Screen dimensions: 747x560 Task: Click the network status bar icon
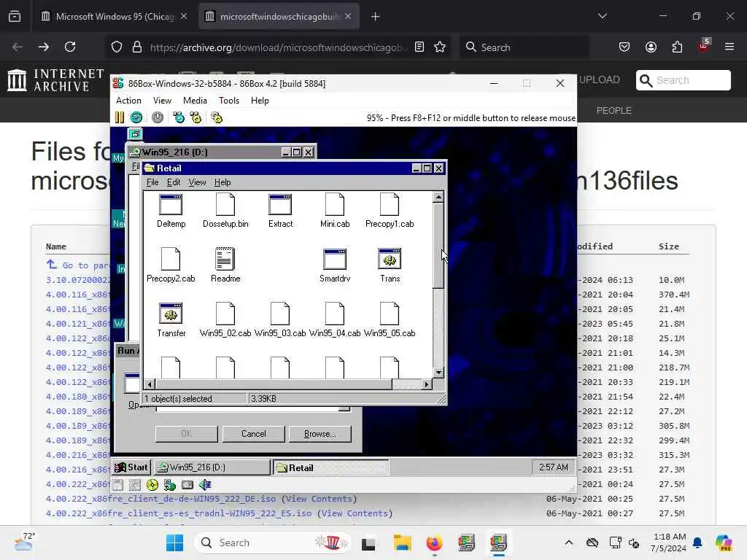pyautogui.click(x=169, y=485)
